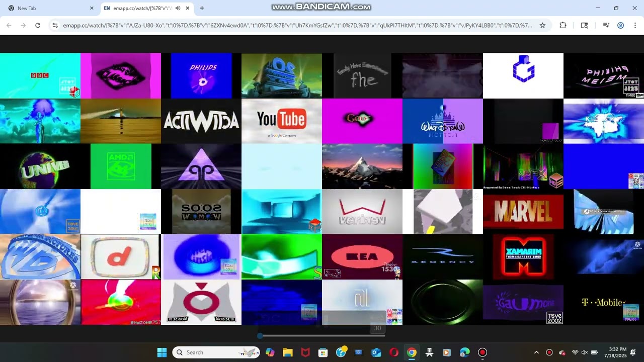The height and width of the screenshot is (362, 644).
Task: Open Chrome media controls icon
Action: click(x=606, y=25)
